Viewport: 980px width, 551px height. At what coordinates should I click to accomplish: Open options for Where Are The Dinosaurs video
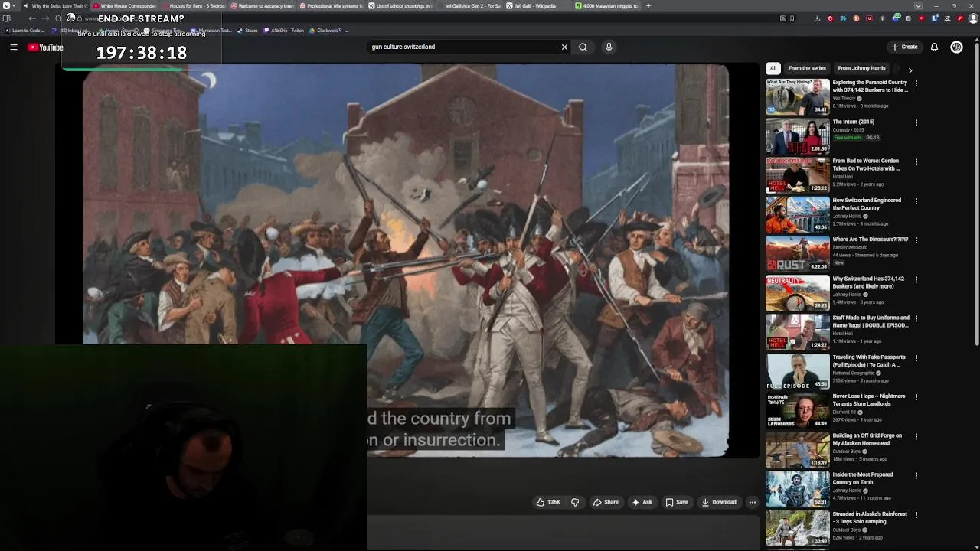click(x=916, y=240)
